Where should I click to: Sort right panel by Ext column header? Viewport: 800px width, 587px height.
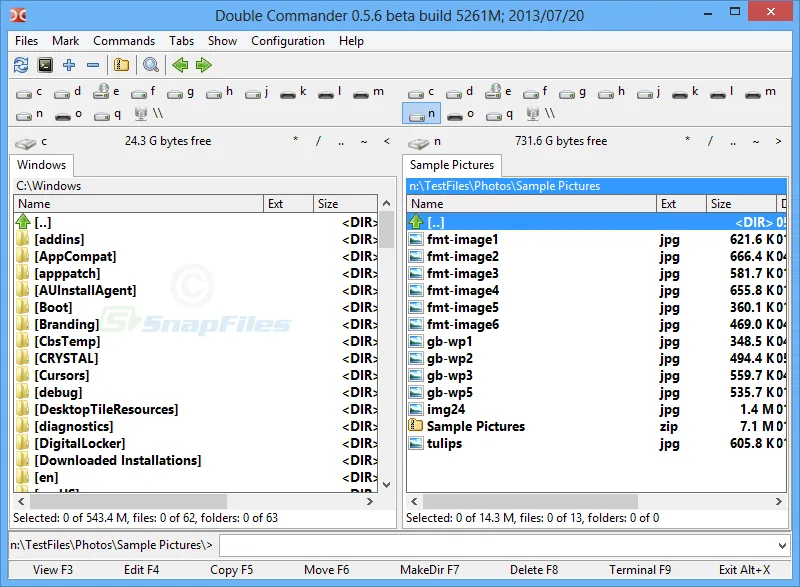[681, 203]
